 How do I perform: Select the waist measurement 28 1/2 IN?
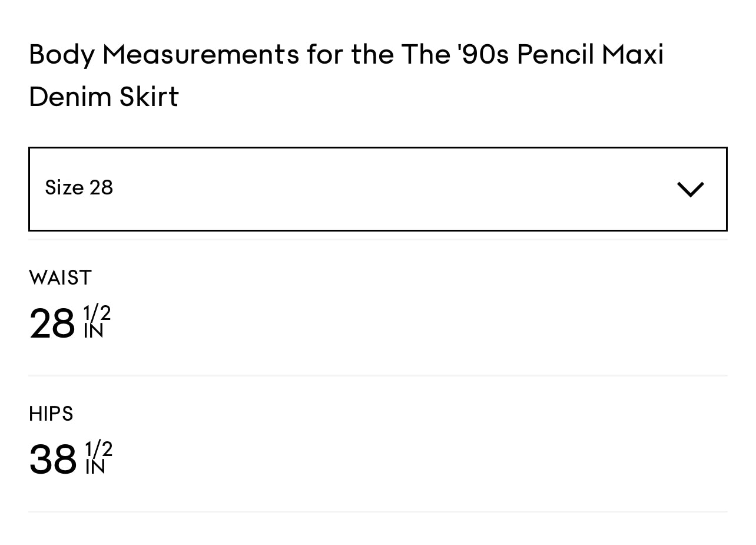pos(69,321)
